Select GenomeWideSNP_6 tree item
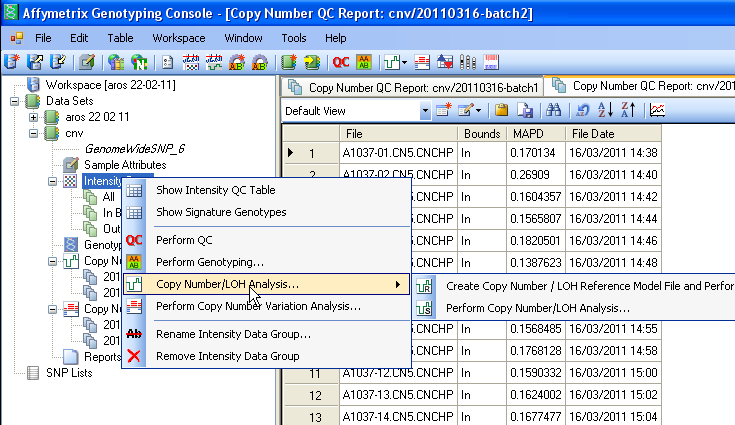735x425 pixels. pos(135,149)
